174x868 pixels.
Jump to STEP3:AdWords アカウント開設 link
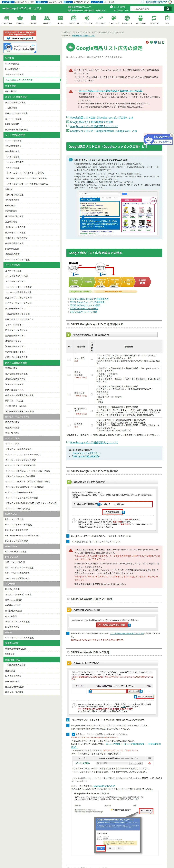coord(85,305)
